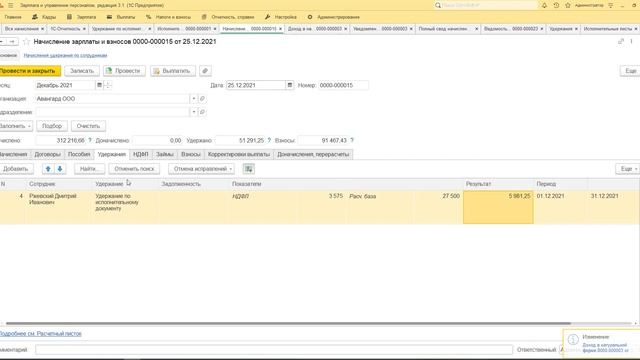This screenshot has width=640, height=360.
Task: Click Записать button
Action: pos(82,71)
